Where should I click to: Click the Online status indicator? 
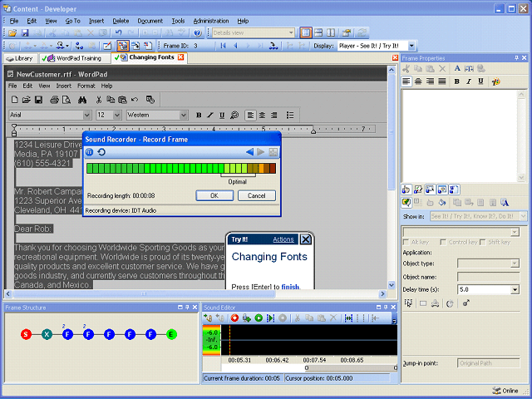pyautogui.click(x=505, y=391)
